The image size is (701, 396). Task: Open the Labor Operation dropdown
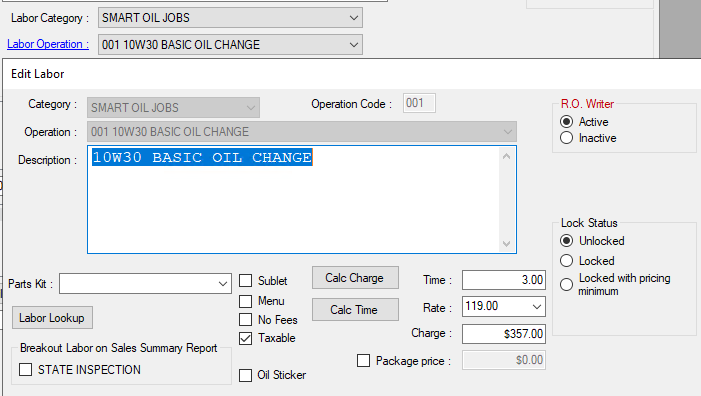230,45
